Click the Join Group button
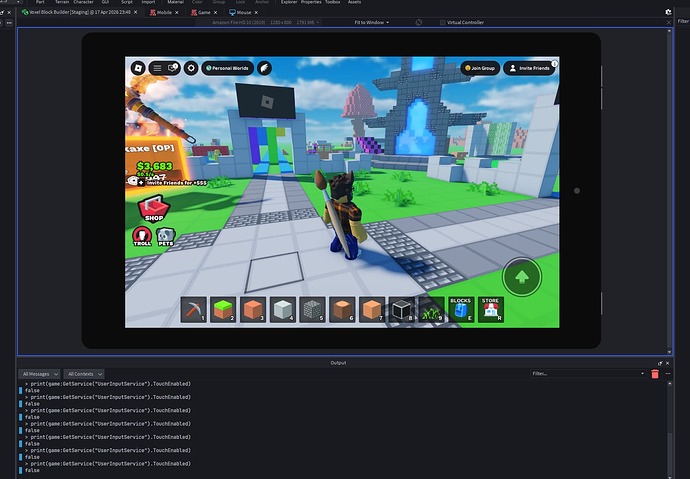 (x=480, y=68)
